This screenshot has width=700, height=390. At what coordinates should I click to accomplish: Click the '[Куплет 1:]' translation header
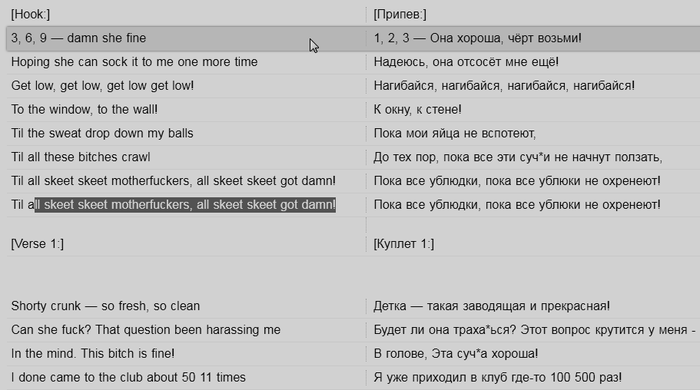(404, 244)
